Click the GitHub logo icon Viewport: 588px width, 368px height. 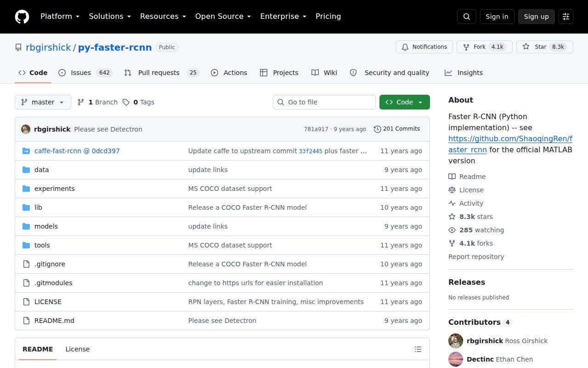(x=22, y=17)
